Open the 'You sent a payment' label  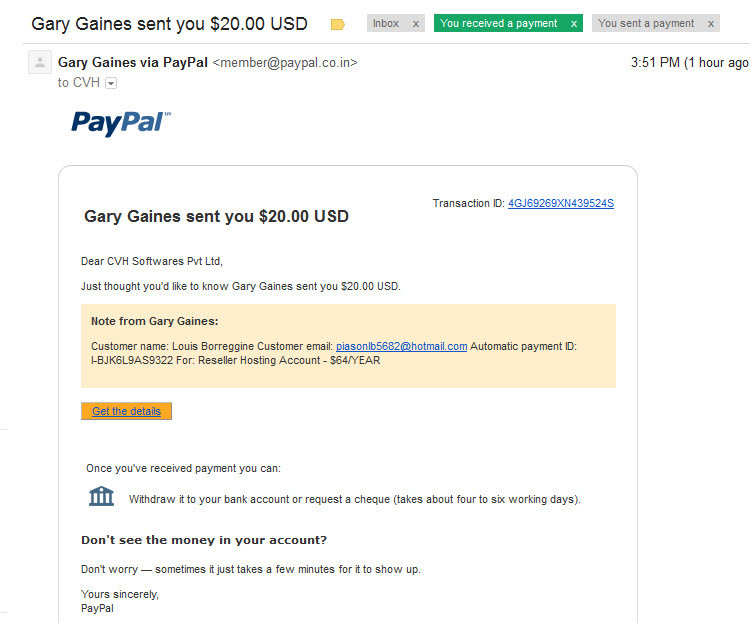[x=646, y=23]
